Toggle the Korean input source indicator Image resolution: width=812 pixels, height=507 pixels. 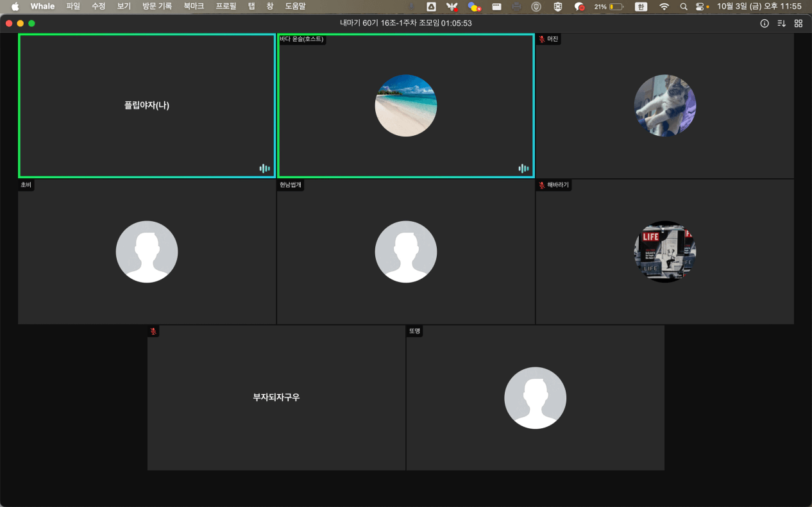(x=640, y=6)
